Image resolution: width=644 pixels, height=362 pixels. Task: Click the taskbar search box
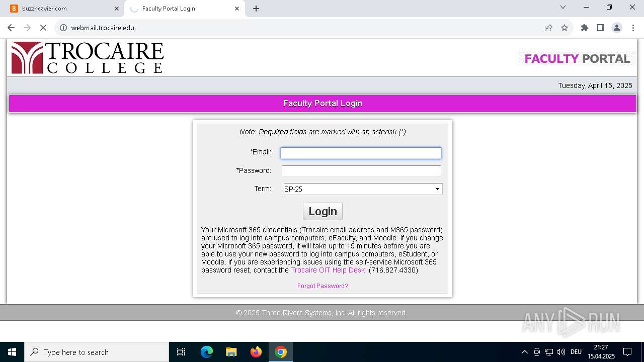pos(97,352)
